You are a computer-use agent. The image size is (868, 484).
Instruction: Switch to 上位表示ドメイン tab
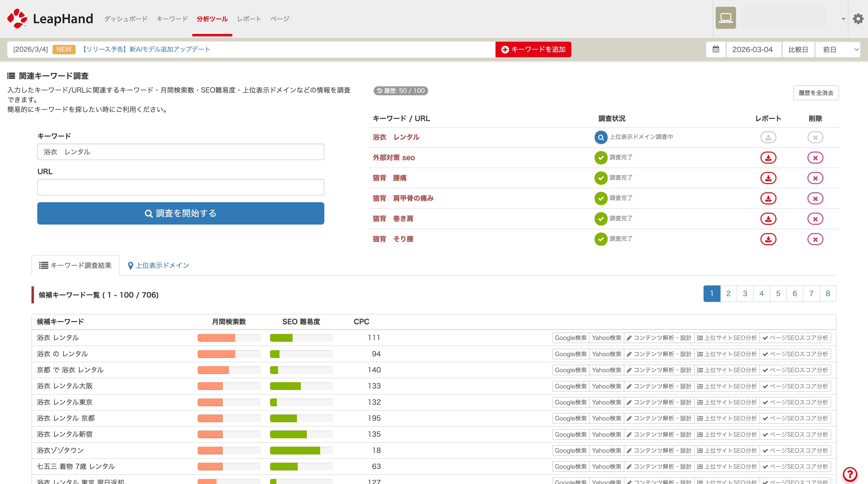coord(158,266)
